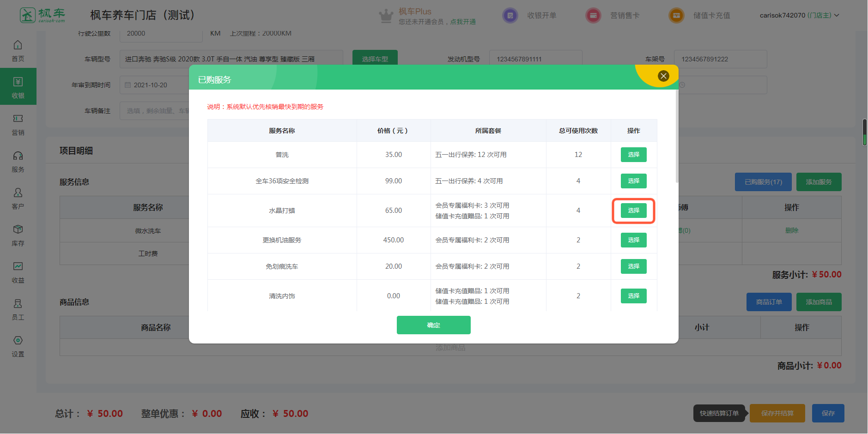
Task: Open the 员工 staff sidebar icon
Action: point(18,309)
